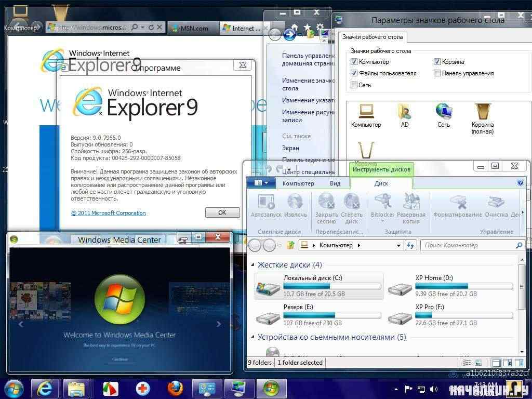The width and height of the screenshot is (532, 399).
Task: Show hidden tray icons arrow
Action: (396, 389)
